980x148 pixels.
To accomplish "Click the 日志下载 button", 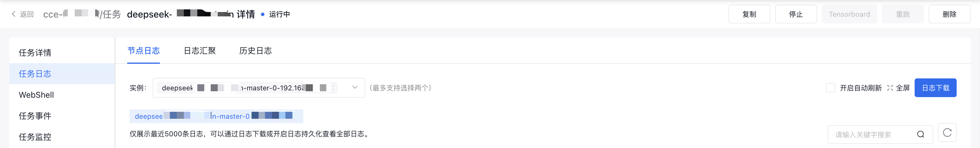I will [935, 88].
